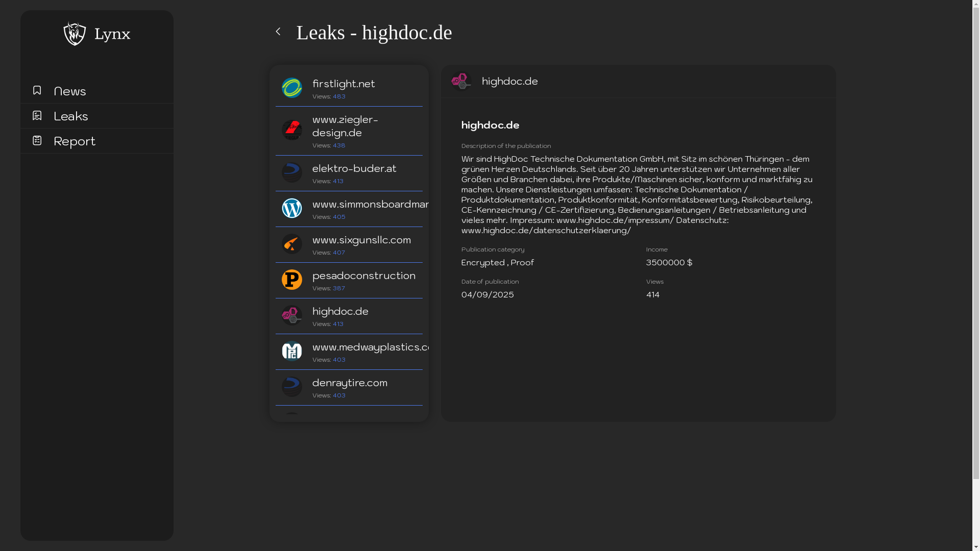
Task: Click the Report checklist icon in sidebar
Action: pyautogui.click(x=37, y=140)
